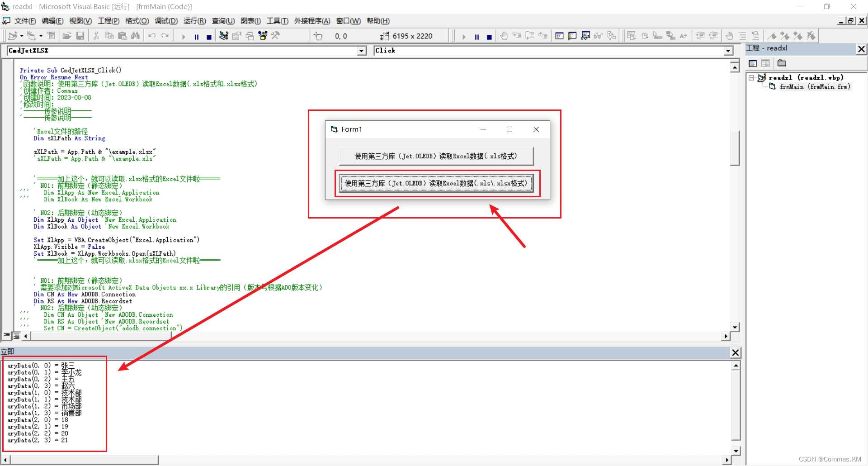Open the Menu Editor icon

51,36
